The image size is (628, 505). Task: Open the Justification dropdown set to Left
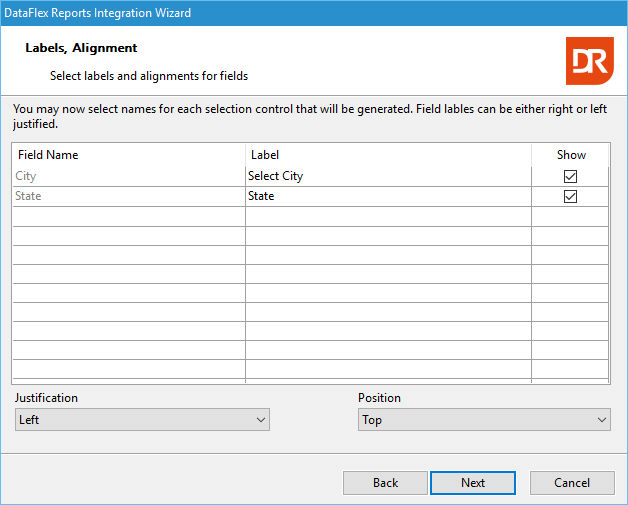point(142,420)
